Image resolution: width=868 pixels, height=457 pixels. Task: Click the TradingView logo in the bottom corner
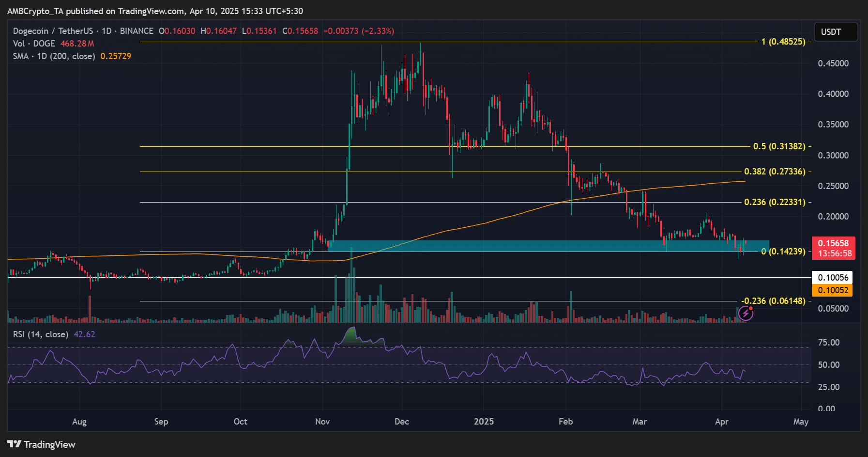pyautogui.click(x=40, y=444)
